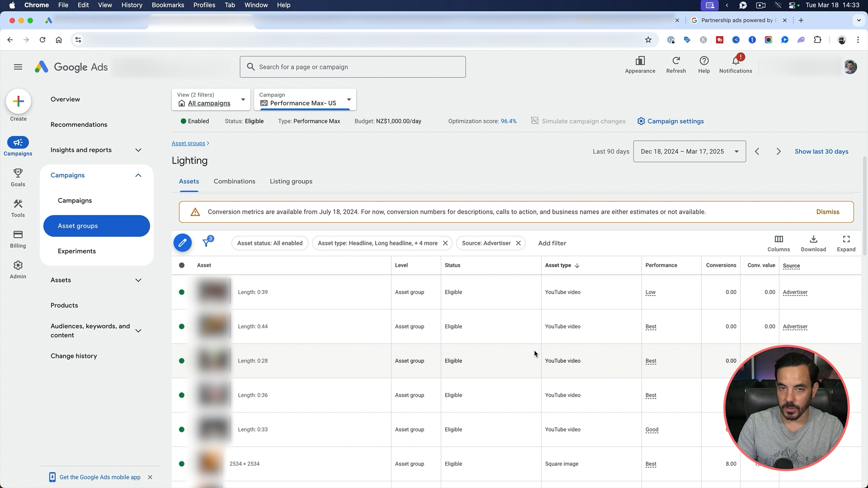Toggle status dot of 0:44 video asset

[x=182, y=327]
